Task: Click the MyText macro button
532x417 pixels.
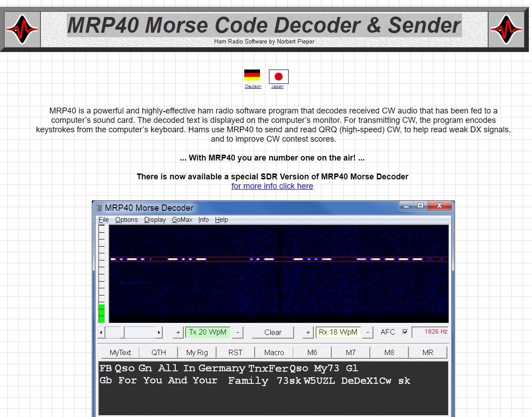Action: coord(120,352)
